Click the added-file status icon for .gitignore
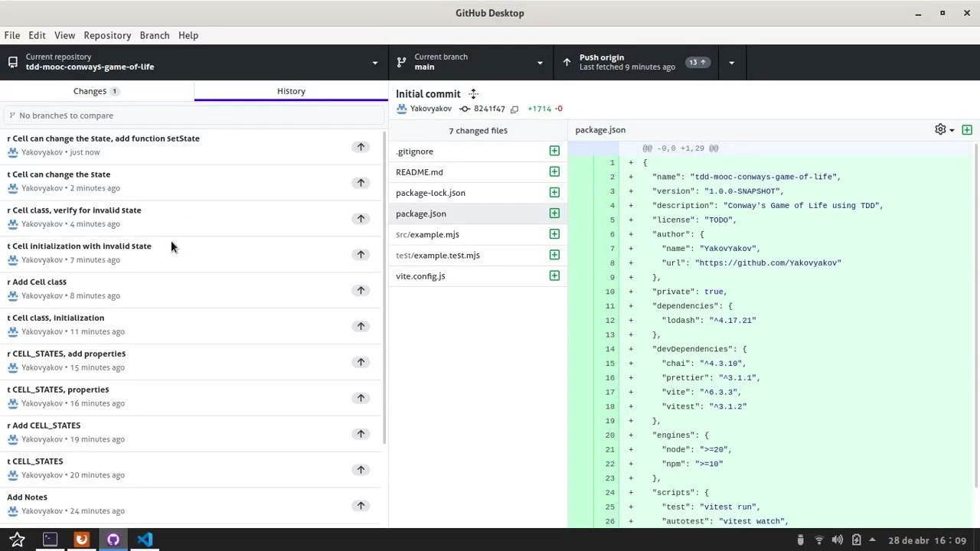Image resolution: width=980 pixels, height=551 pixels. [554, 151]
